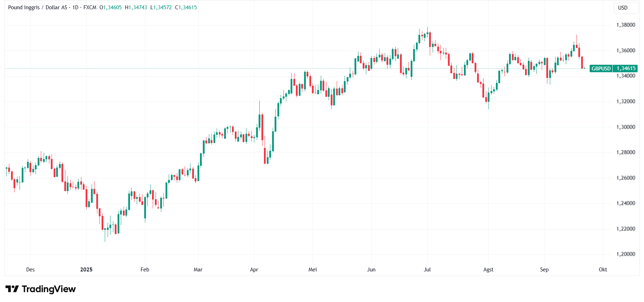Click the 1,30000 price axis label
Screen dimensions: 644x302
point(626,127)
